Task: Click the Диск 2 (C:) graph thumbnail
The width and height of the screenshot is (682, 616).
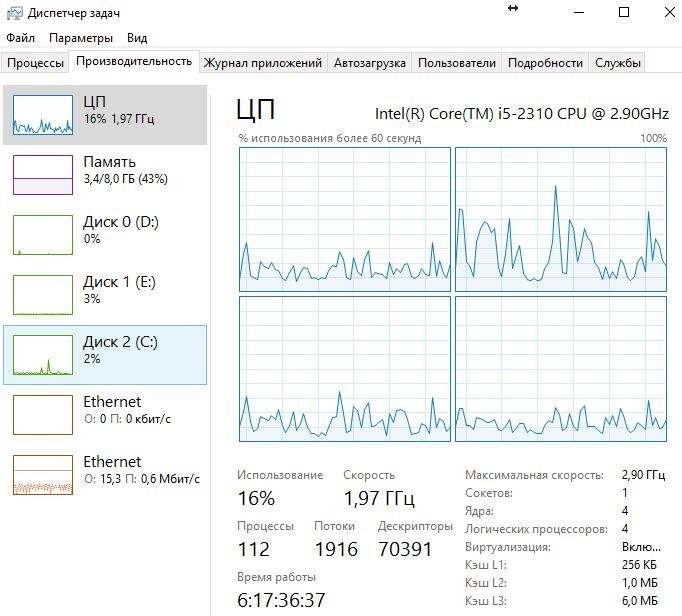Action: [43, 355]
